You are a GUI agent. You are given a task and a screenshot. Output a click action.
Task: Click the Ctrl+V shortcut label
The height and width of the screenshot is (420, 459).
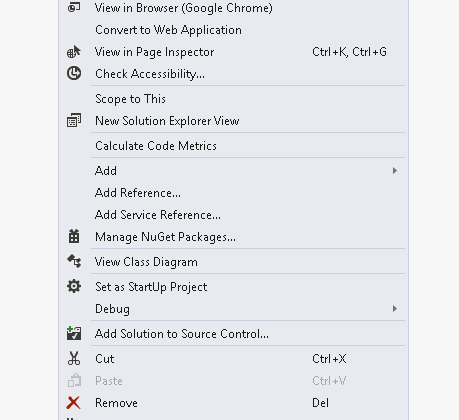click(329, 381)
